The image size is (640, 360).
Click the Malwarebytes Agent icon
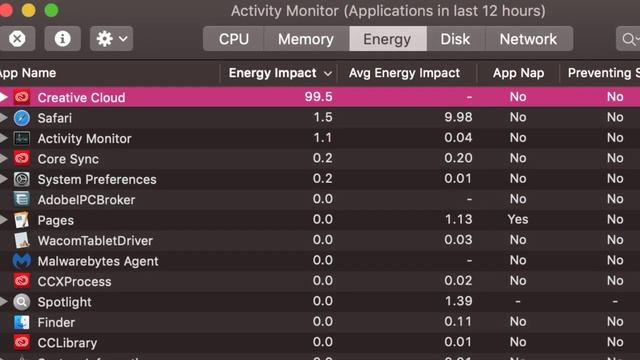coord(22,261)
